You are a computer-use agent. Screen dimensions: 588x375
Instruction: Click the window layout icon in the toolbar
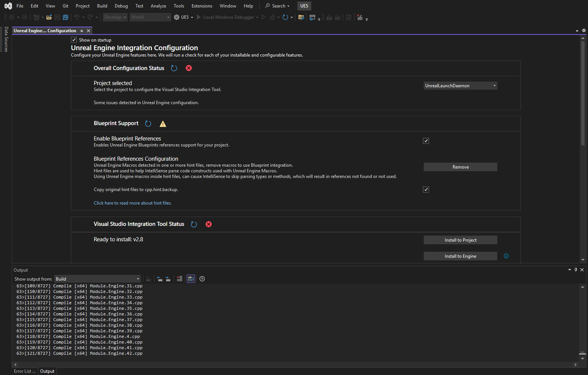click(x=312, y=17)
